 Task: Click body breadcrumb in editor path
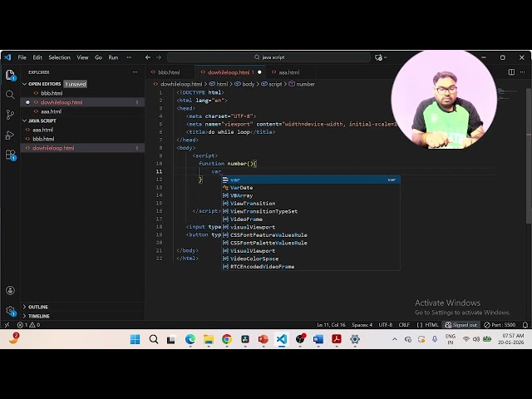(244, 84)
